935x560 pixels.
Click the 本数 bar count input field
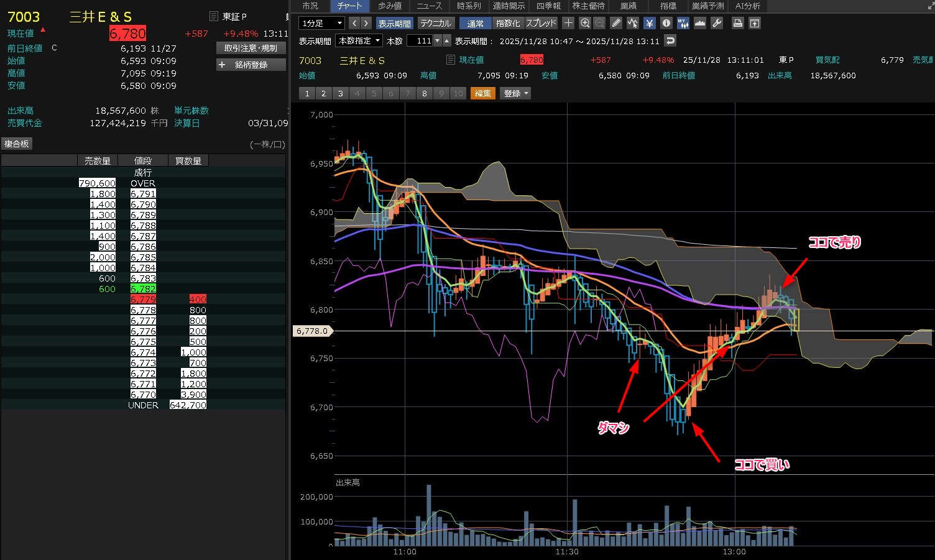pyautogui.click(x=420, y=40)
